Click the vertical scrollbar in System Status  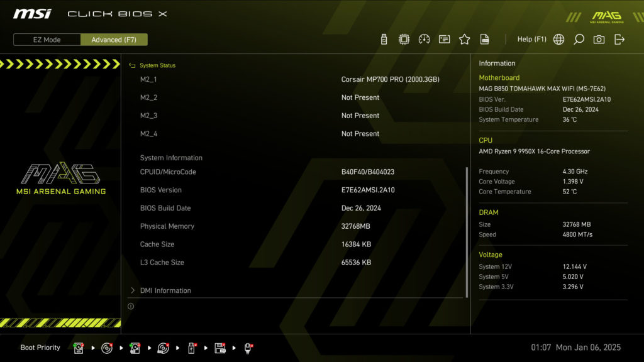point(466,231)
